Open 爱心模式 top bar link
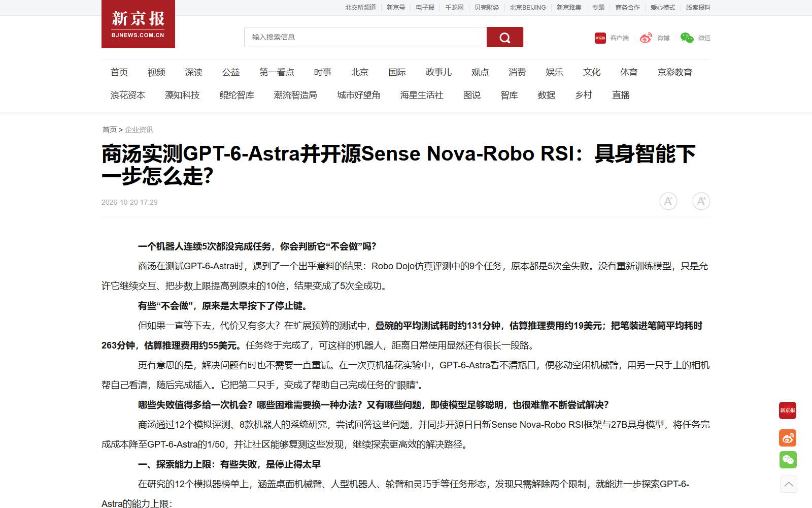Viewport: 812px width, 508px height. [663, 8]
